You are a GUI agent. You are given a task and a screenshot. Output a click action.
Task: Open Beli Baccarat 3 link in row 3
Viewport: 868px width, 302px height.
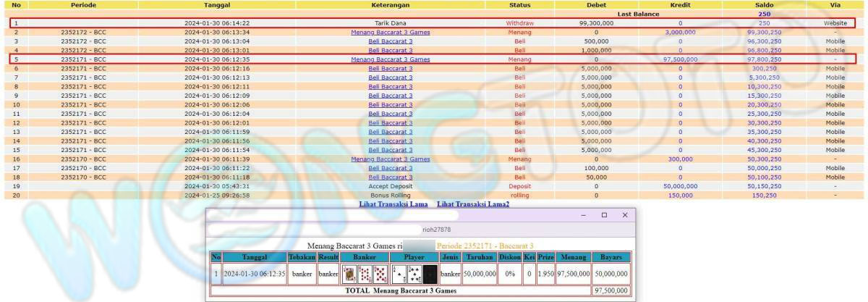click(390, 41)
